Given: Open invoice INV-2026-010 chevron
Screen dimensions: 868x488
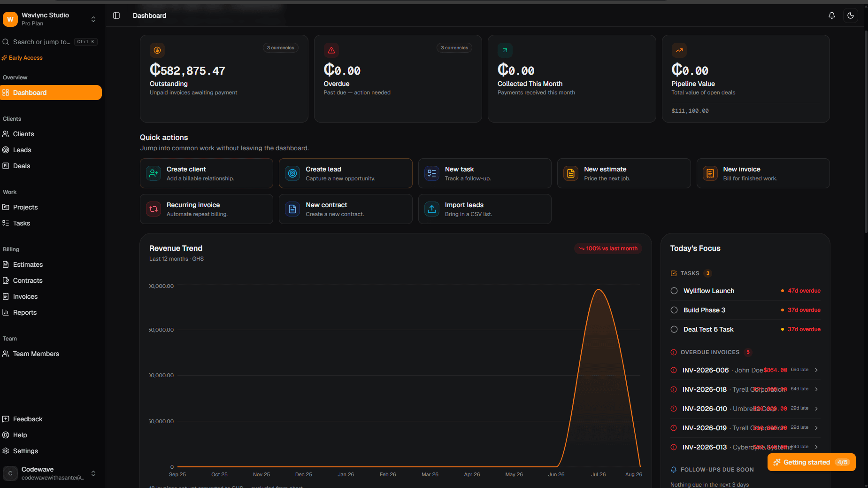Looking at the screenshot, I should tap(817, 409).
